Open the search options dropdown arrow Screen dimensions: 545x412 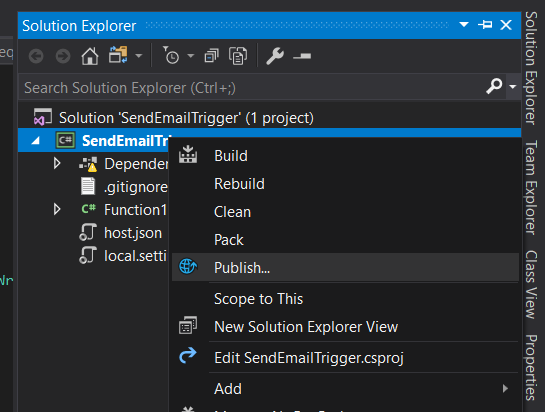tap(513, 87)
